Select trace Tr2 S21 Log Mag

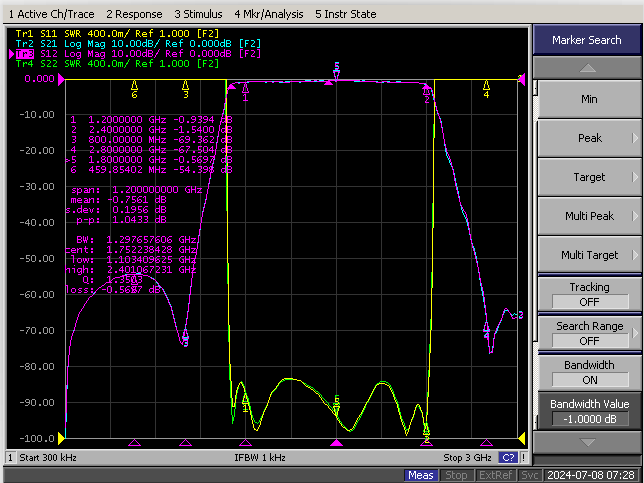tap(138, 44)
